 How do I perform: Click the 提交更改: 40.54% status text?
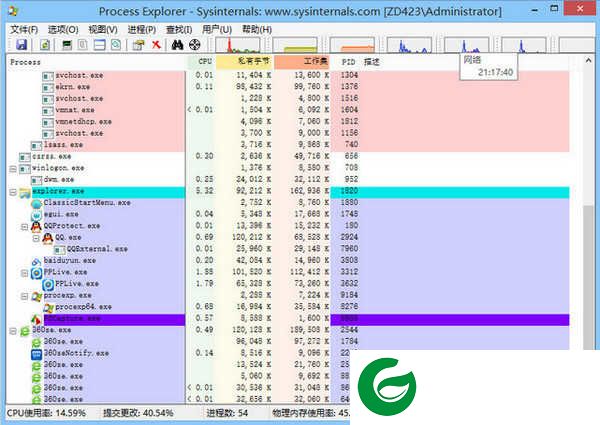point(138,414)
